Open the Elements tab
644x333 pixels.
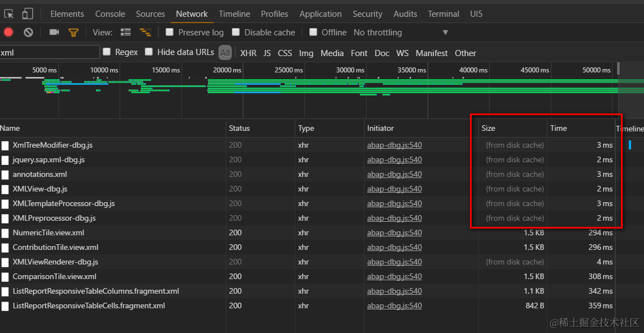[67, 14]
